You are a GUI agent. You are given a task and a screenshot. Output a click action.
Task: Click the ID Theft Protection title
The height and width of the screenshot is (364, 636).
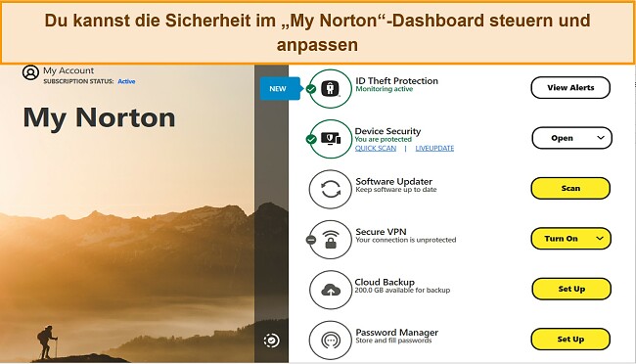396,81
